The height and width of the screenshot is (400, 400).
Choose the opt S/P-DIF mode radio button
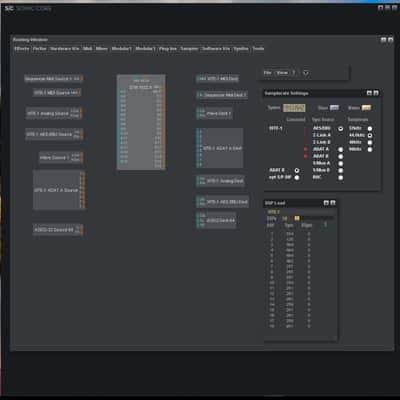pos(297,177)
